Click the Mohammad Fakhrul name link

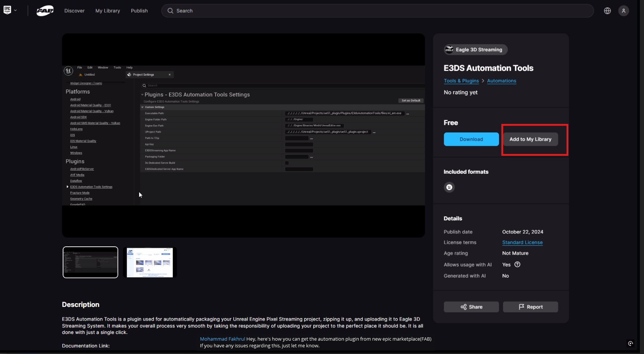(223, 339)
